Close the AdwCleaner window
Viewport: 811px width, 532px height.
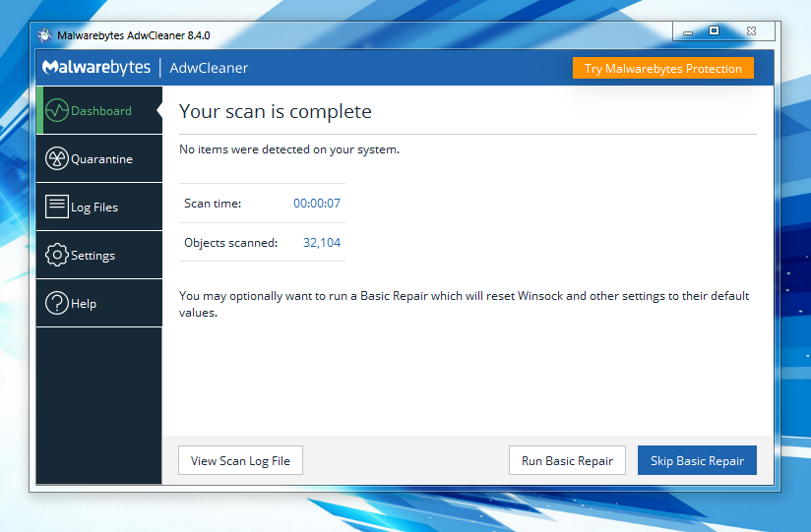(x=752, y=31)
